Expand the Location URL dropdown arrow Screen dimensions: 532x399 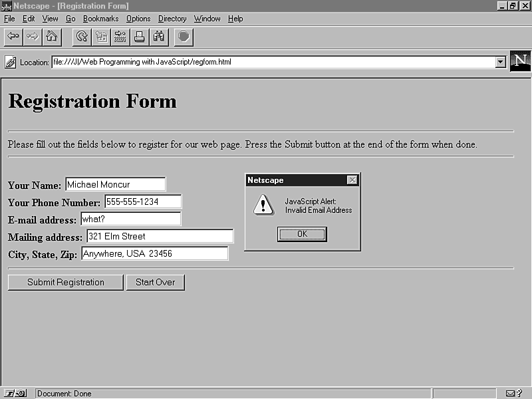(501, 62)
